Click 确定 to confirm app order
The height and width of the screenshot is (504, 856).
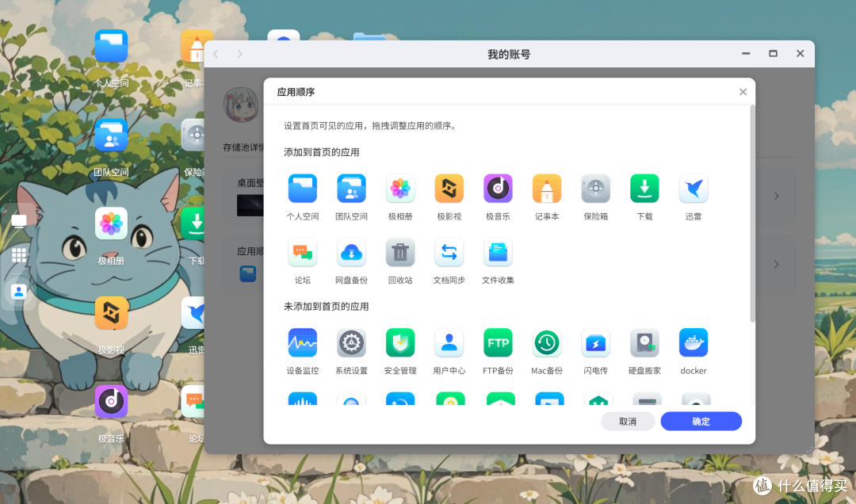[701, 422]
